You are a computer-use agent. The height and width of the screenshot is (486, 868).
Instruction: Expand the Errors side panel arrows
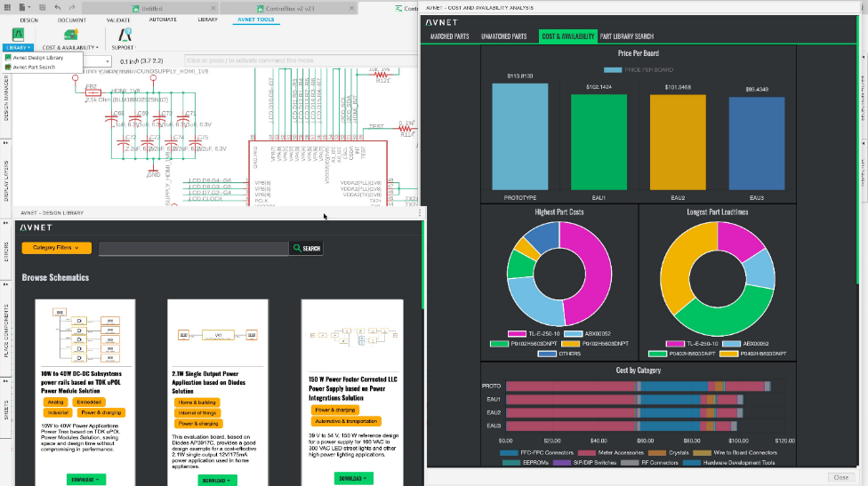5,223
